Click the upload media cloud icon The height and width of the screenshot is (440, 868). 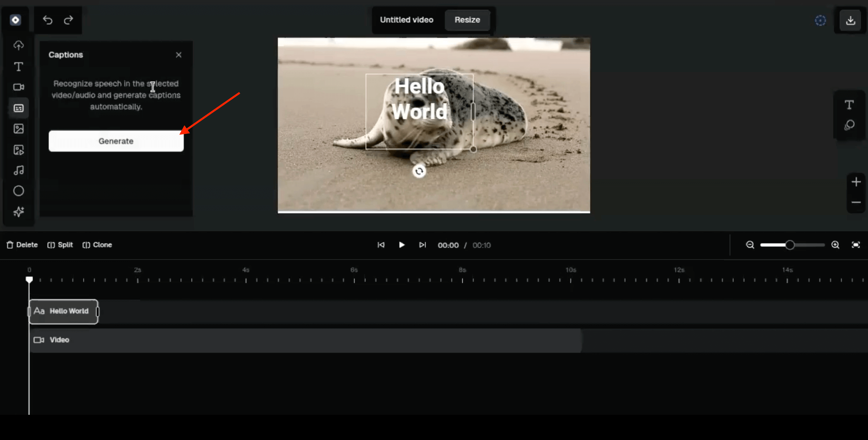coord(19,46)
